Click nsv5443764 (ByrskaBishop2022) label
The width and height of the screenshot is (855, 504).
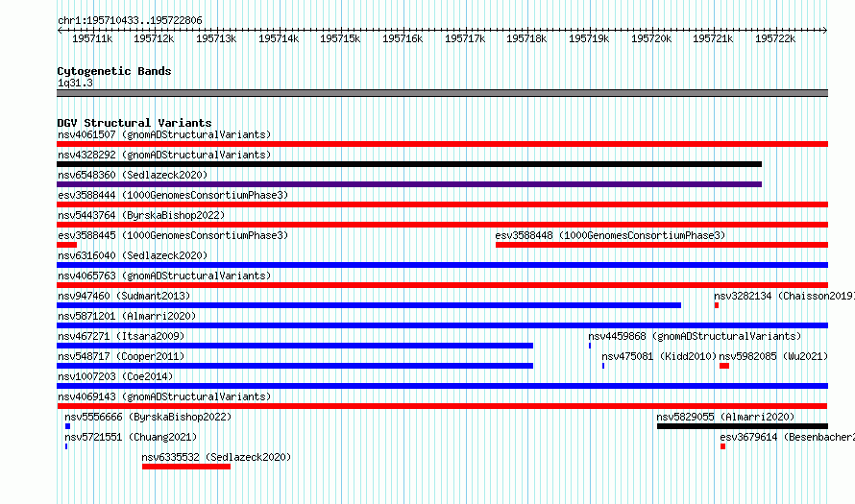141,215
